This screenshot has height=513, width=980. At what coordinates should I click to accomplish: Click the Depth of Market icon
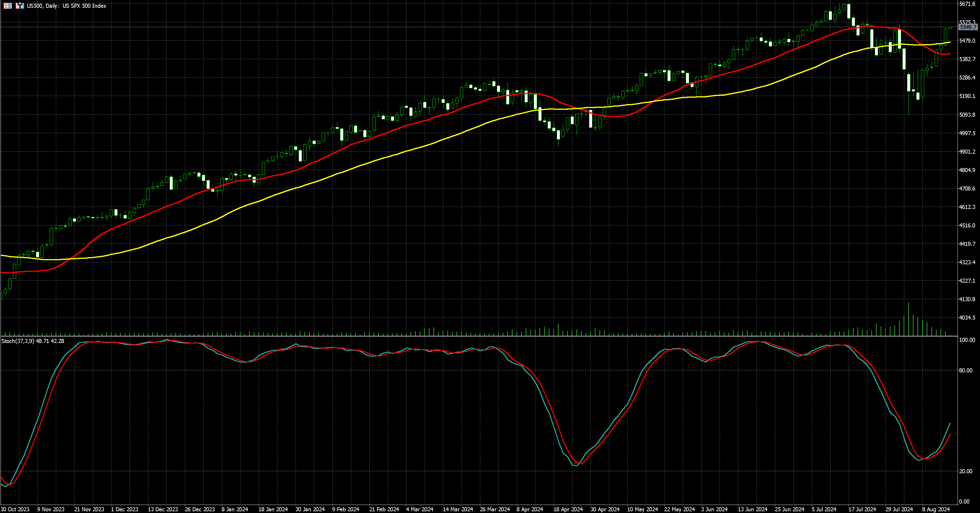[x=7, y=6]
